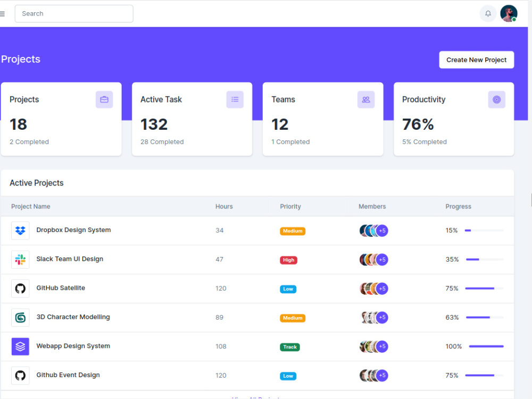Click the Create New Project button
The width and height of the screenshot is (532, 399).
(x=476, y=60)
